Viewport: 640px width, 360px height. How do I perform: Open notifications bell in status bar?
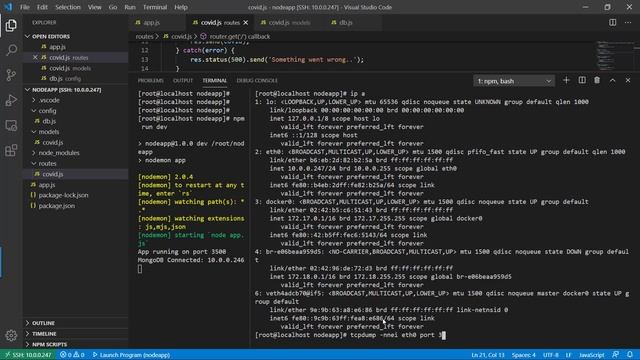630,355
